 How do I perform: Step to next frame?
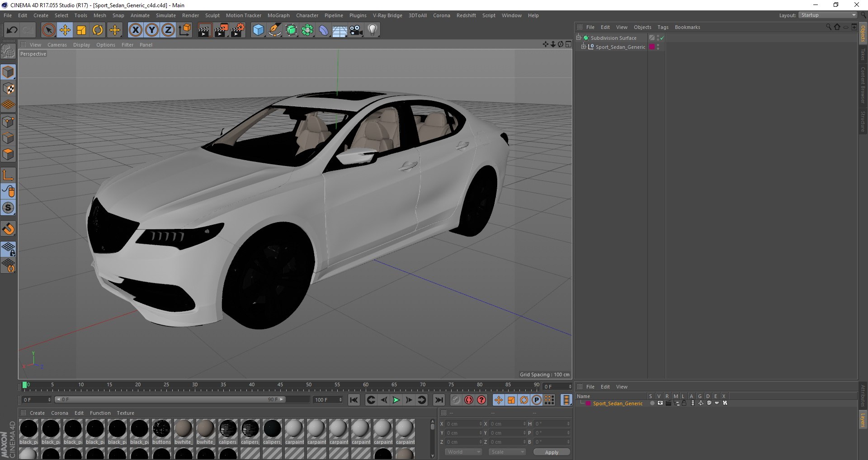click(x=409, y=400)
